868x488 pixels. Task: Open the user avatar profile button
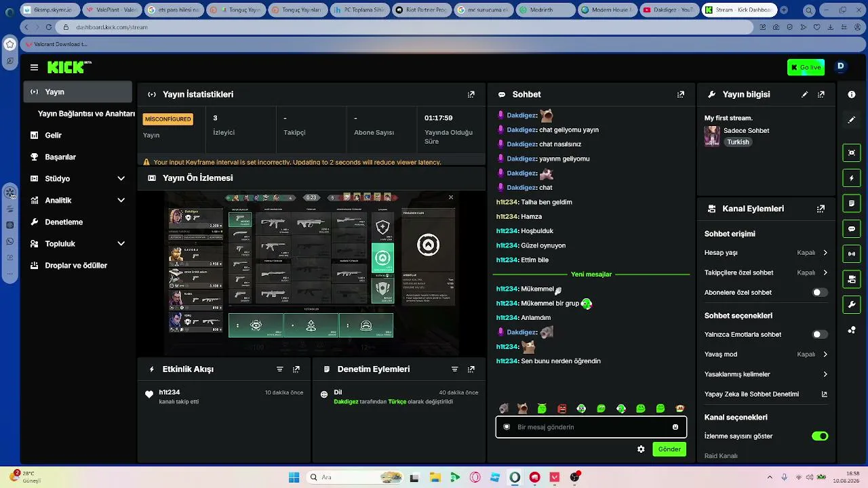click(x=841, y=66)
